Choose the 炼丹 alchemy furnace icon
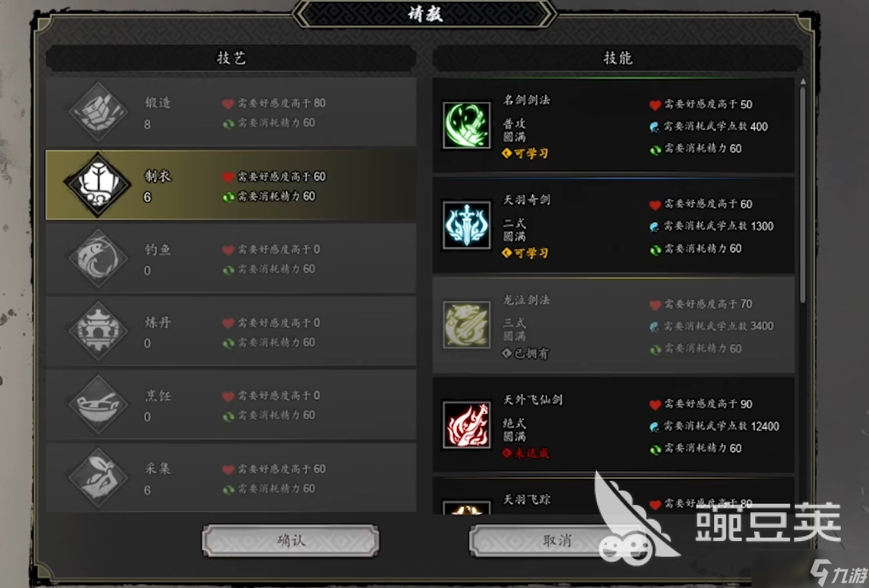This screenshot has width=869, height=588. click(x=98, y=331)
